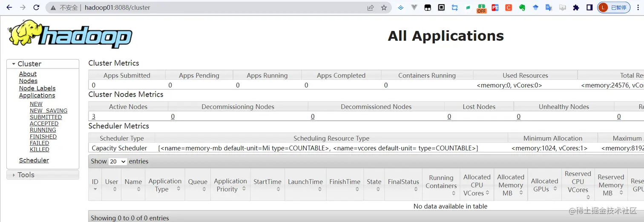Viewport: 644px width, 222px height.
Task: Click the Hadoop elephant logo
Action: pyautogui.click(x=70, y=34)
